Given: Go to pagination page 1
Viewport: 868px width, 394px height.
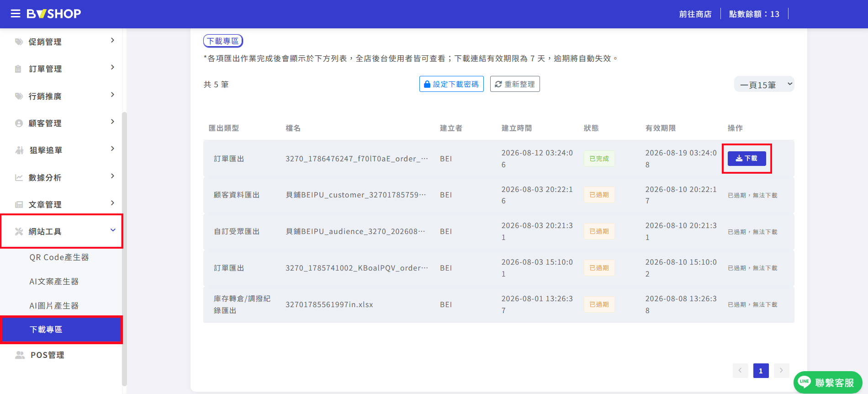Looking at the screenshot, I should click(x=761, y=371).
